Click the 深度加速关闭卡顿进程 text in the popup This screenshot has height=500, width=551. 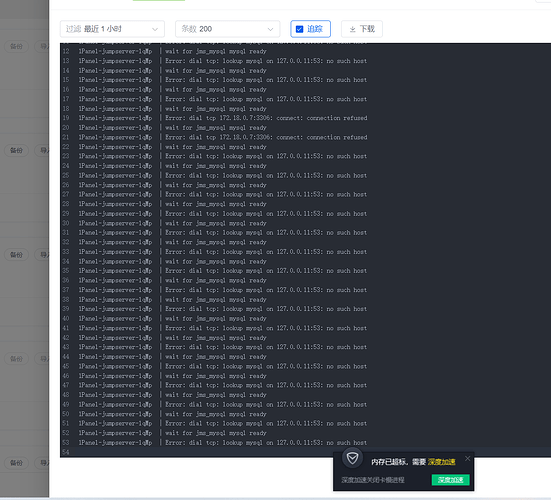[372, 480]
